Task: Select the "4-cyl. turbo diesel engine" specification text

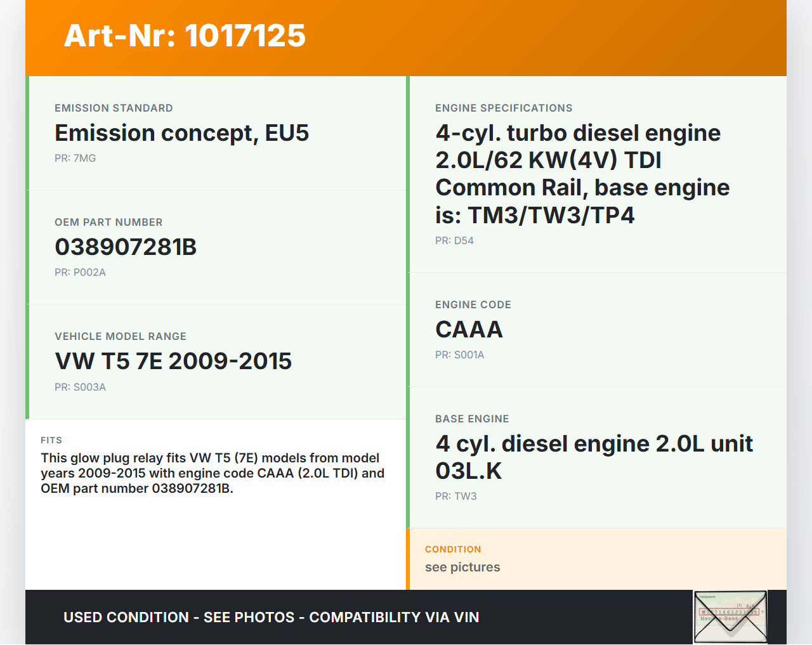Action: [x=582, y=174]
